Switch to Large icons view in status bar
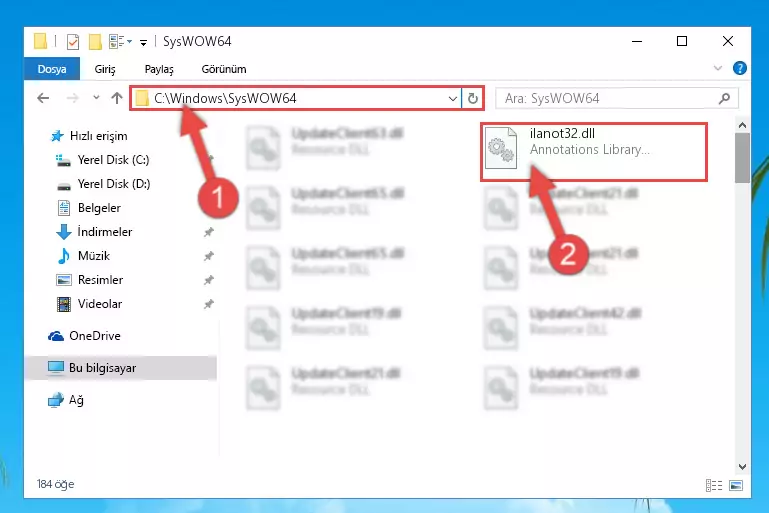The image size is (769, 513). (x=736, y=486)
